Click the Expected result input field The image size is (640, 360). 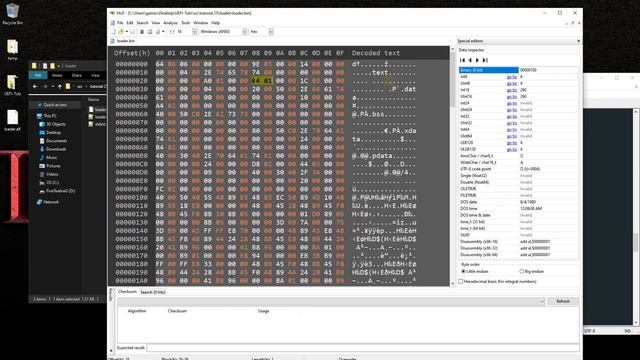pos(363,348)
